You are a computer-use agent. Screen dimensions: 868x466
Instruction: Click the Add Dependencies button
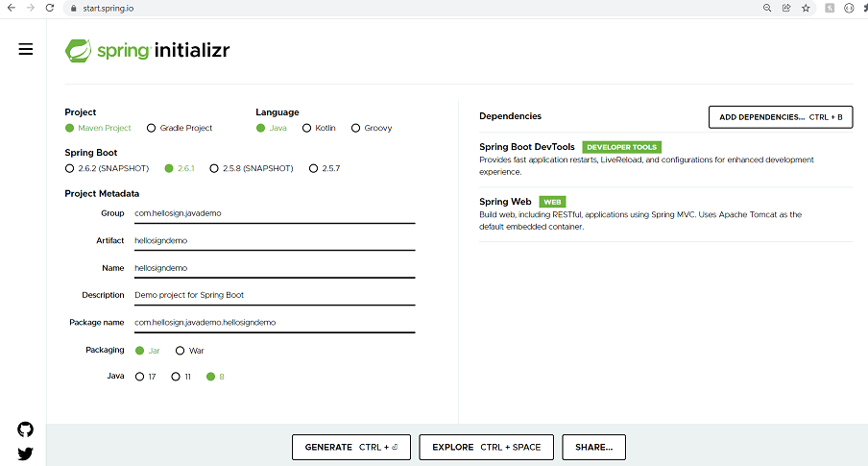pyautogui.click(x=781, y=117)
